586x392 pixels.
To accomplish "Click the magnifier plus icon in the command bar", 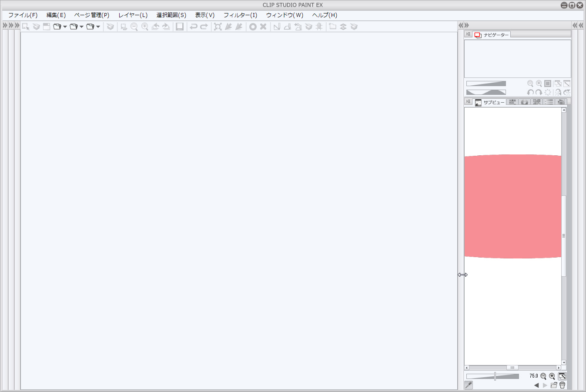I will click(145, 27).
